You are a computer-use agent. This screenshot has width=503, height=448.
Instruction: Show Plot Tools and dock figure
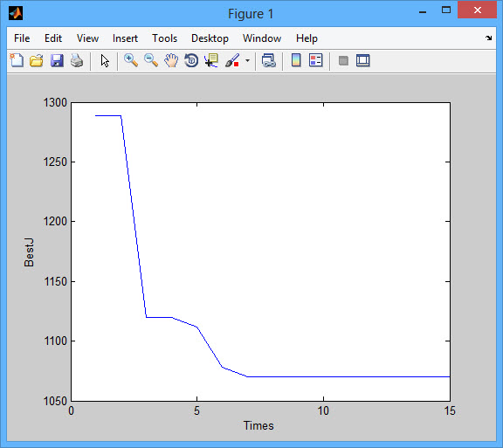pyautogui.click(x=363, y=60)
